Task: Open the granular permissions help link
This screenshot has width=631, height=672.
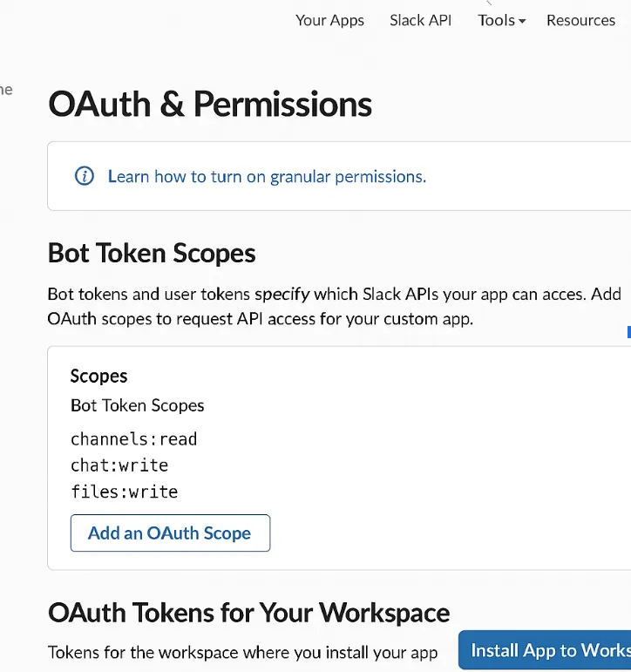Action: (267, 177)
